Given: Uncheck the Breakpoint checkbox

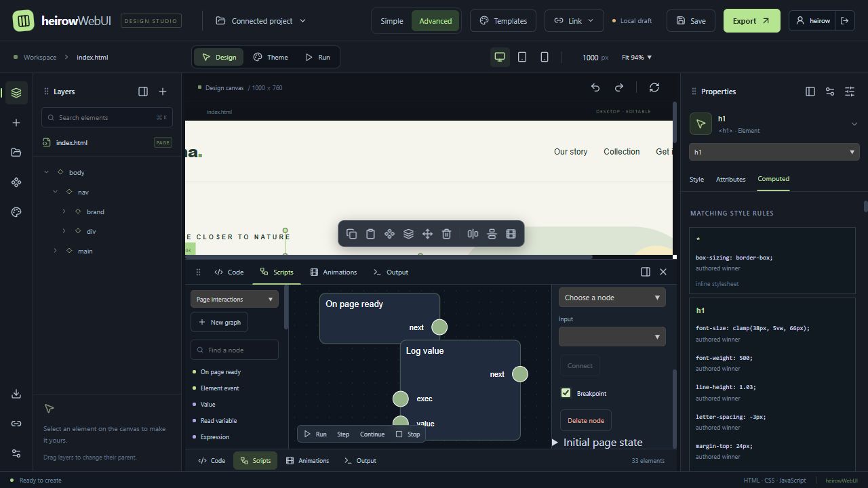Looking at the screenshot, I should point(566,393).
